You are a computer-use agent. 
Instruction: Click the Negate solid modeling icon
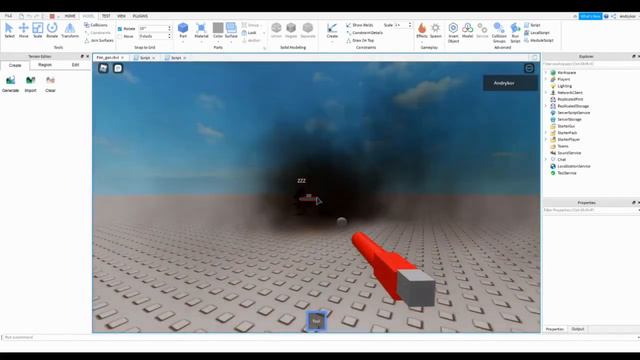pos(291,30)
